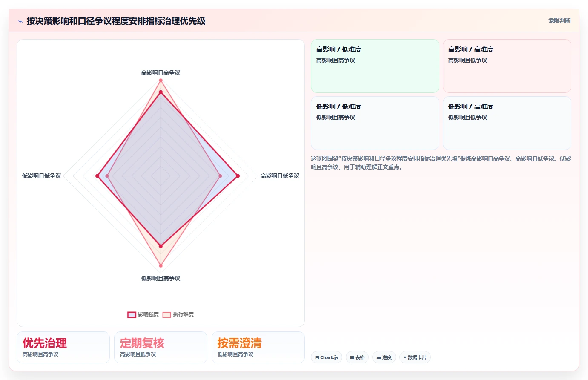The image size is (588, 380).
Task: Open the 低影响 / 低难度 quadrant card
Action: click(375, 123)
